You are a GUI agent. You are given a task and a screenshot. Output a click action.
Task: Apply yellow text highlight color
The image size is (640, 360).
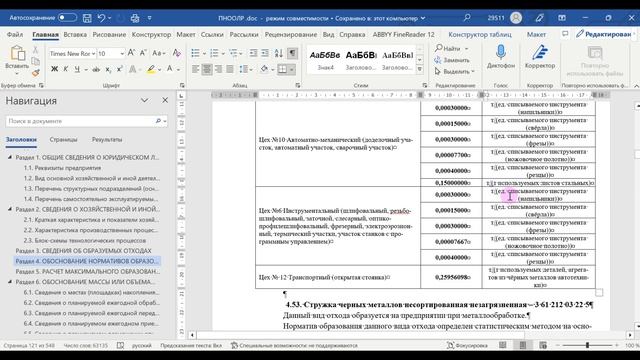tap(151, 69)
